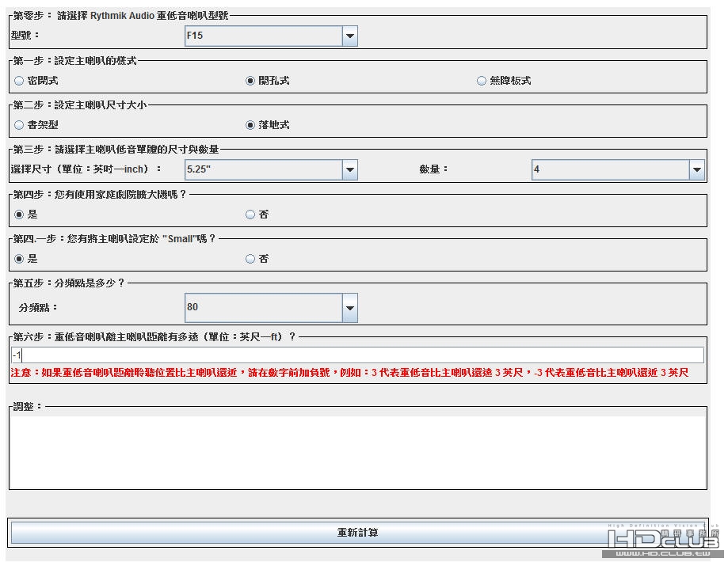Open the 數量 dropdown showing 4
728x562 pixels.
(618, 169)
